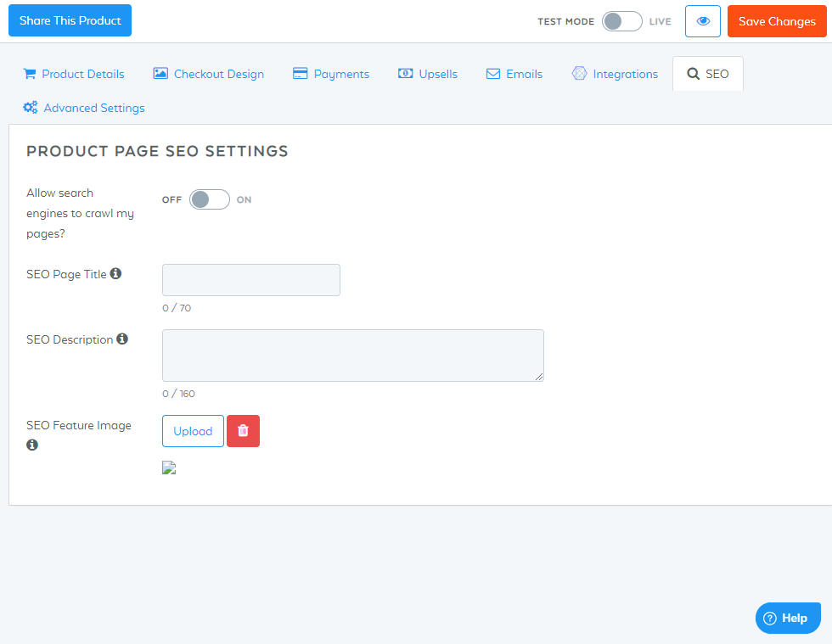
Task: Focus the SEO Page Title input field
Action: click(251, 280)
